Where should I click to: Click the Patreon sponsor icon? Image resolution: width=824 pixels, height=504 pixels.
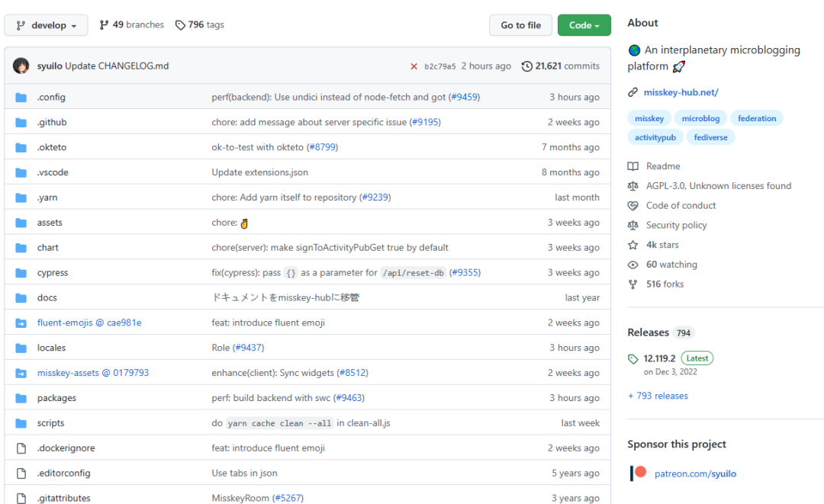click(x=638, y=473)
